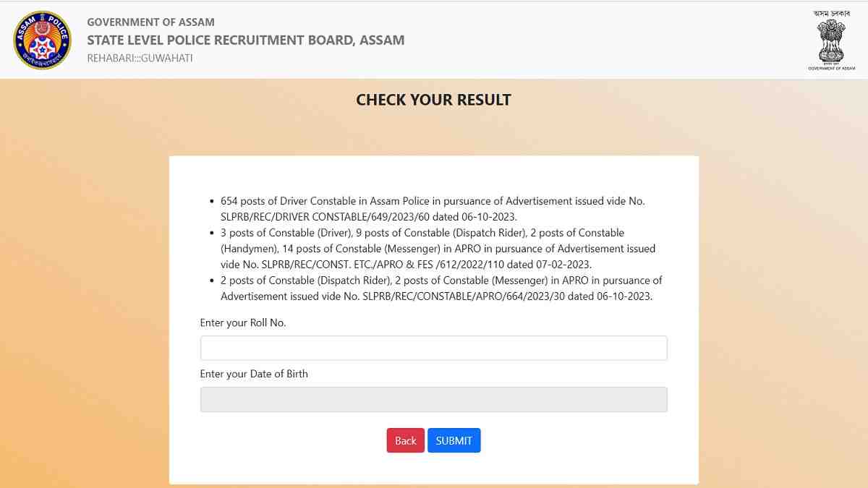
Task: Click the white result form card
Action: click(433, 174)
